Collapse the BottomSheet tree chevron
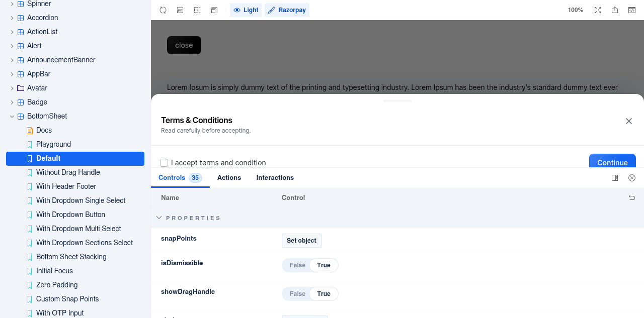The width and height of the screenshot is (644, 318). (x=12, y=116)
